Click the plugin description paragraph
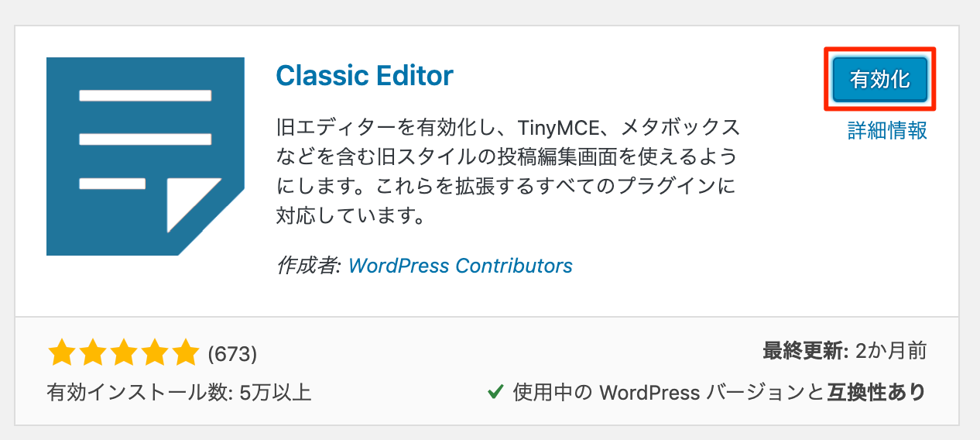This screenshot has height=440, width=980. click(x=508, y=170)
